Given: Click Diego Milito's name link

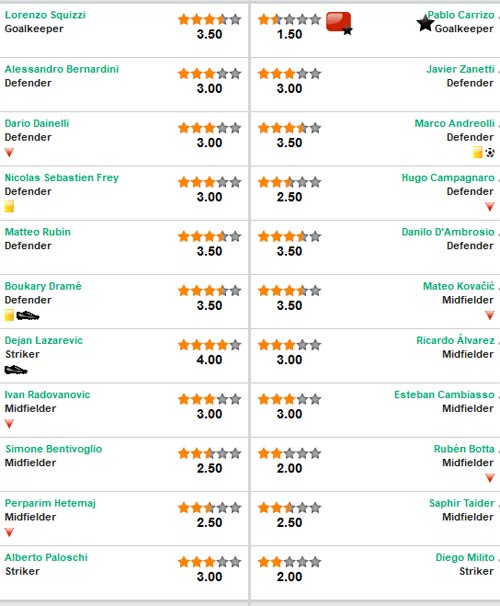Looking at the screenshot, I should pyautogui.click(x=465, y=557).
